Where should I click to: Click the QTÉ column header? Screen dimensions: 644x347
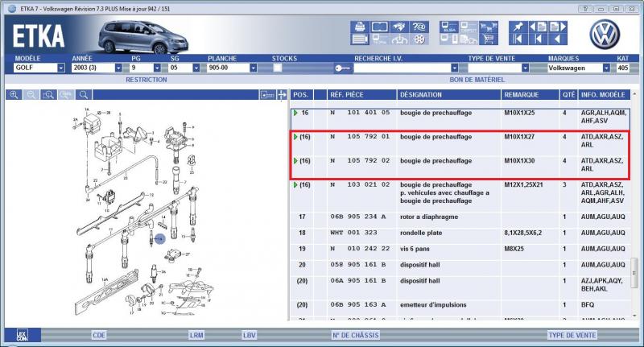(569, 95)
